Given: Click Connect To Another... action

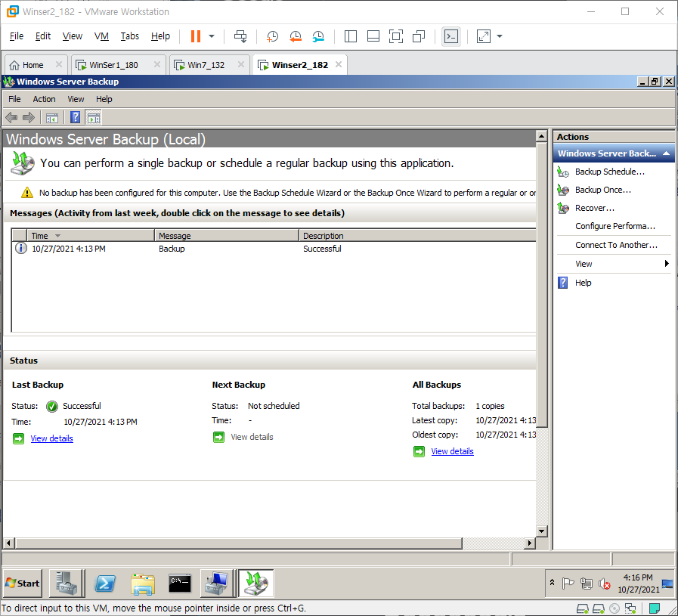Looking at the screenshot, I should [x=616, y=245].
